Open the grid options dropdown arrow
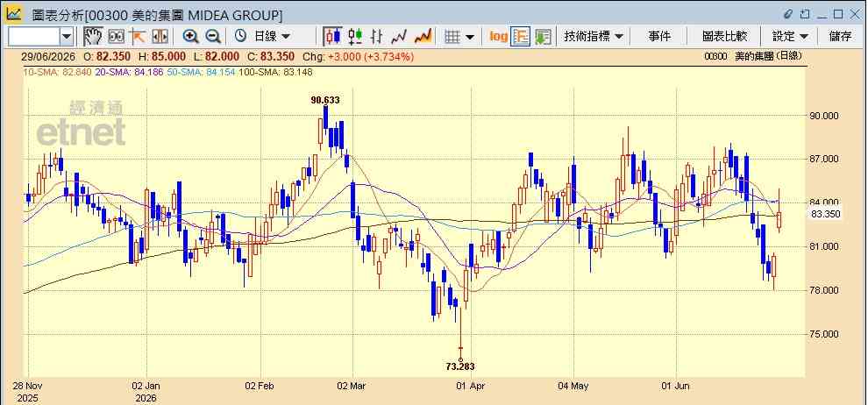Image resolution: width=868 pixels, height=405 pixels. [469, 37]
